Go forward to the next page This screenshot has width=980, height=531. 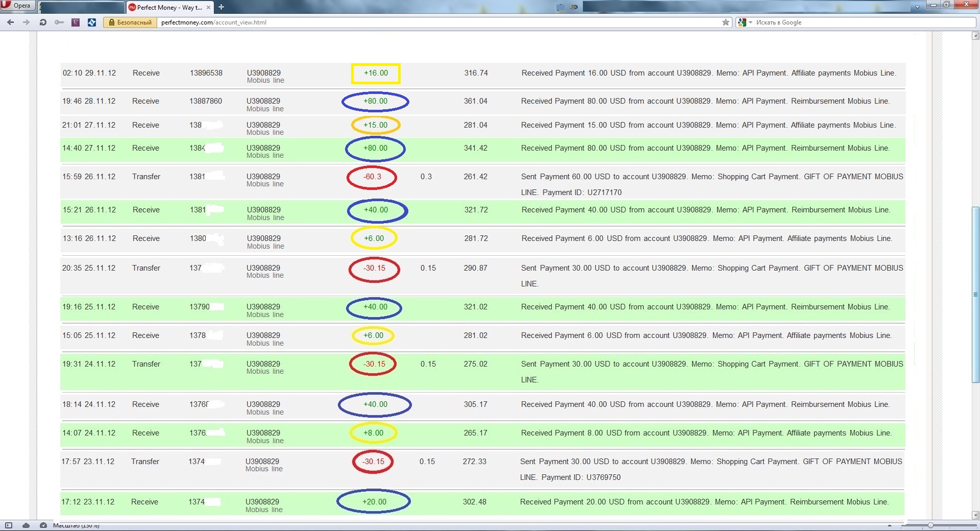click(27, 22)
